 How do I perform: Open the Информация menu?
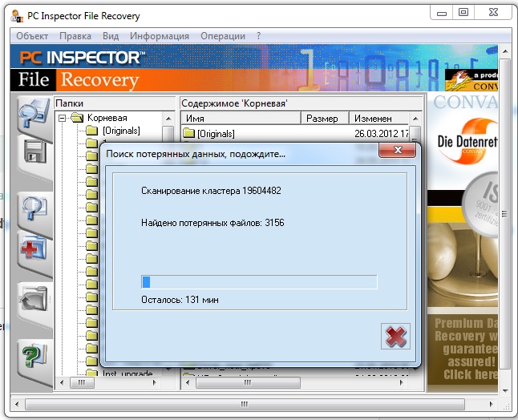160,36
